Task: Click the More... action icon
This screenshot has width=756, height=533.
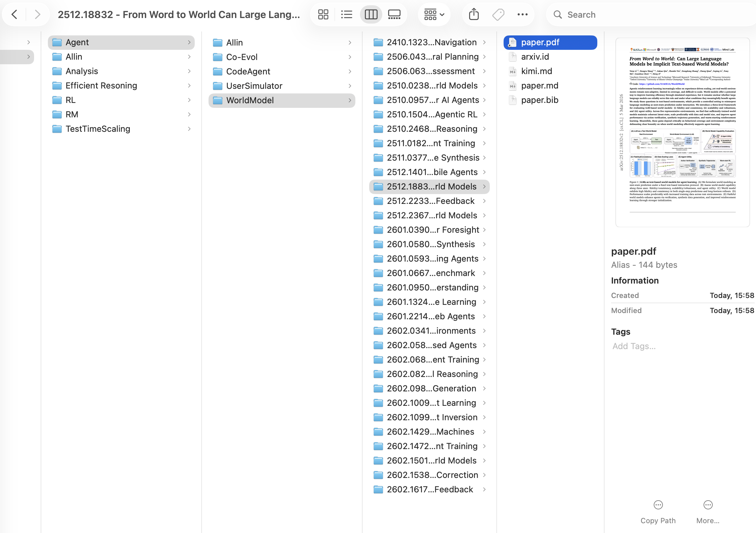Action: coord(707,505)
